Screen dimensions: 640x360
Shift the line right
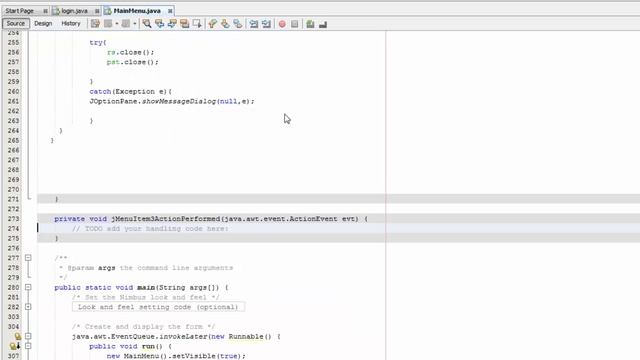point(267,24)
